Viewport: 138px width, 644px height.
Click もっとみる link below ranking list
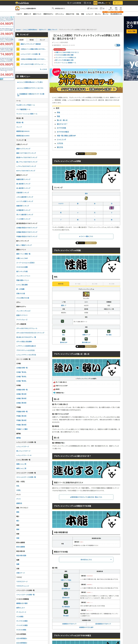[x=43, y=69]
